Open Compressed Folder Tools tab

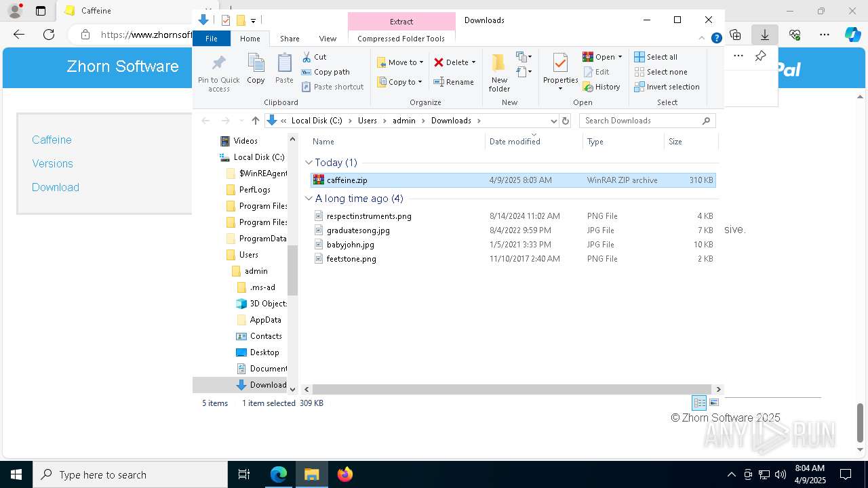(x=401, y=39)
